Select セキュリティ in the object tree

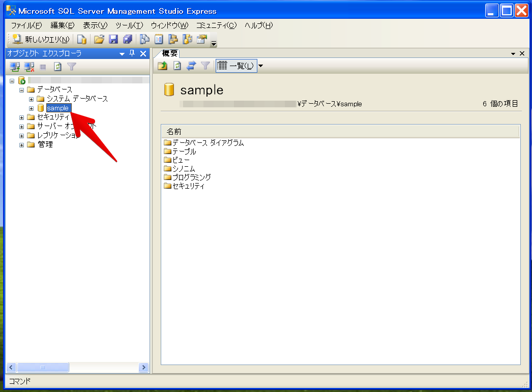coord(53,117)
